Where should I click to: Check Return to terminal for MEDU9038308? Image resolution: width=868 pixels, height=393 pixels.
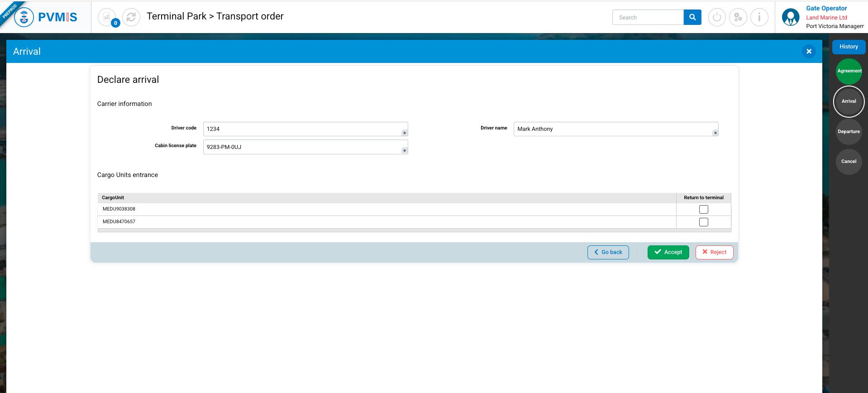point(703,209)
